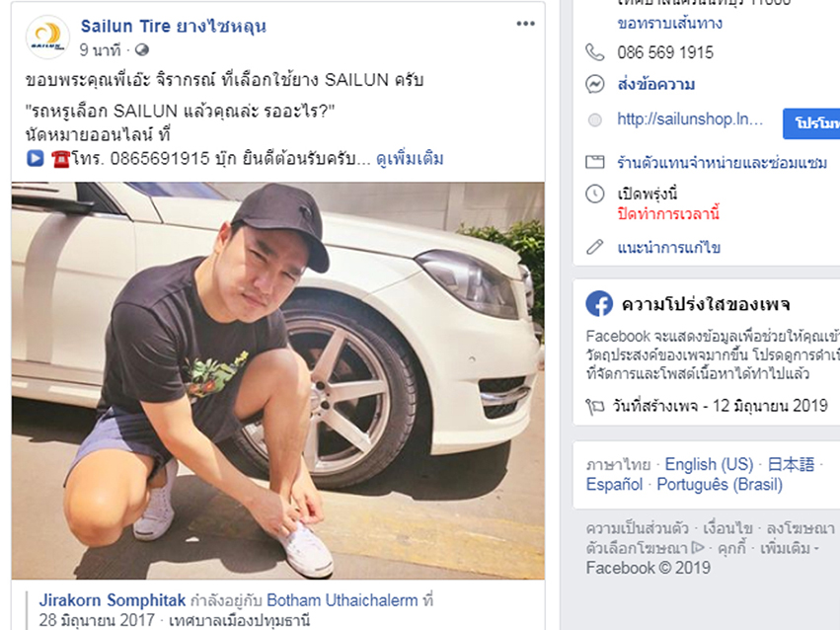840x630 pixels.
Task: Expand the post text with ดูเพิ่มเติม
Action: pos(411,158)
